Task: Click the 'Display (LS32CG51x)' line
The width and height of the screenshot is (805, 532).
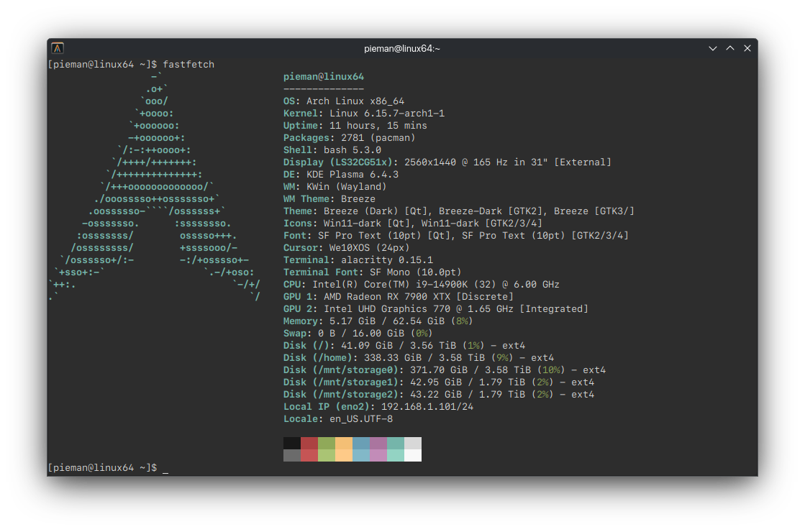Action: coord(447,162)
